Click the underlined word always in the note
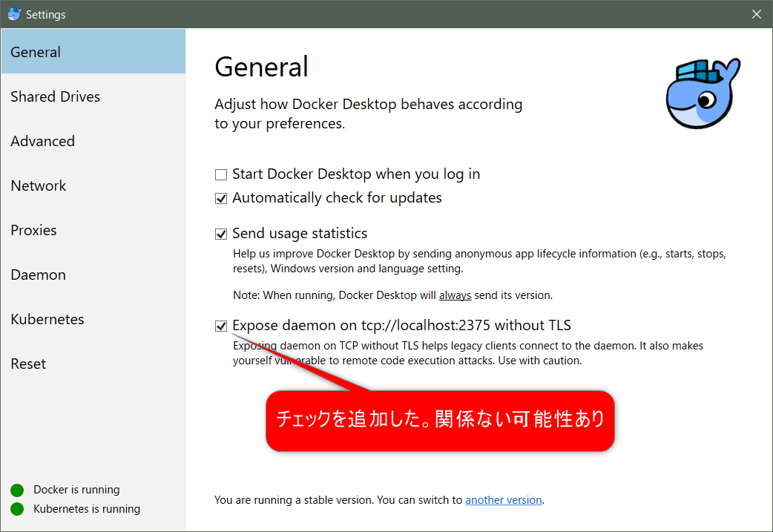Screen dimensions: 773x532 coord(455,295)
